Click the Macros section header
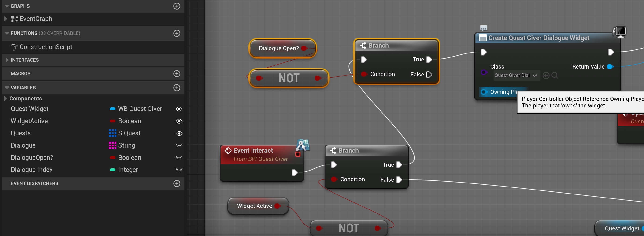Screen dimensions: 644x236 [93, 74]
